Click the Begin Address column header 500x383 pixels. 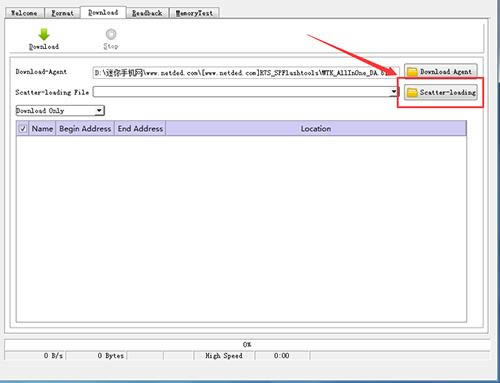tap(85, 129)
